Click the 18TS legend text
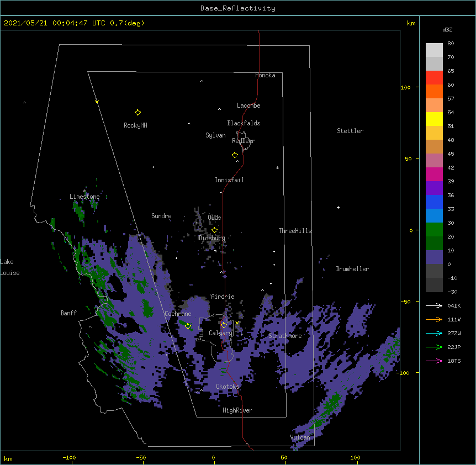Screen dimensions: 476x465 click(454, 361)
